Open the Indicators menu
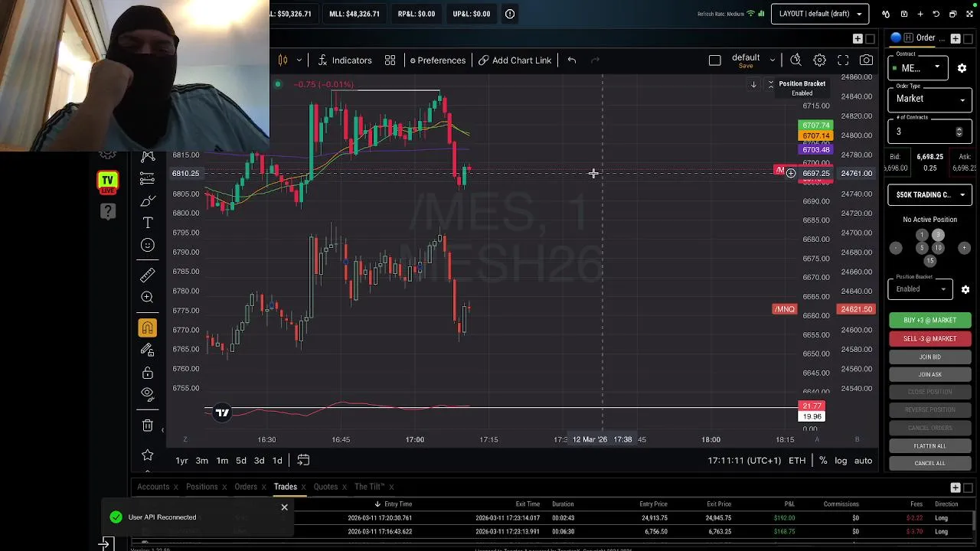The width and height of the screenshot is (980, 551). [345, 60]
